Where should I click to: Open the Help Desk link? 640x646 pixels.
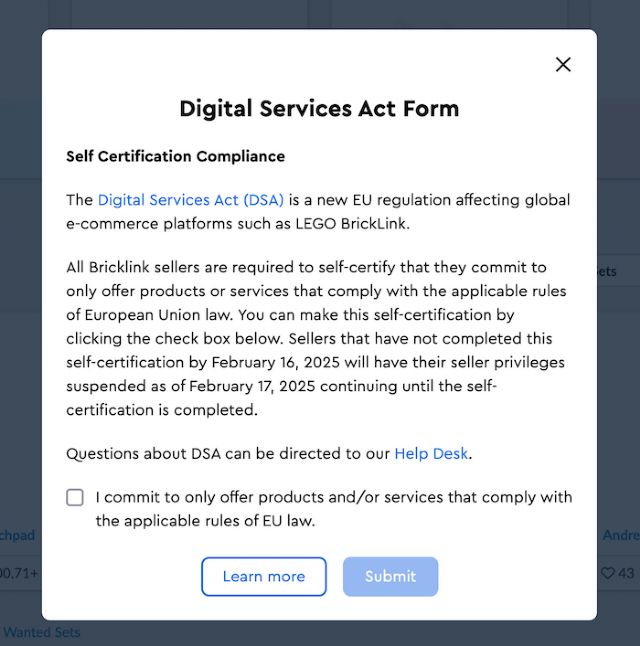[x=431, y=454]
